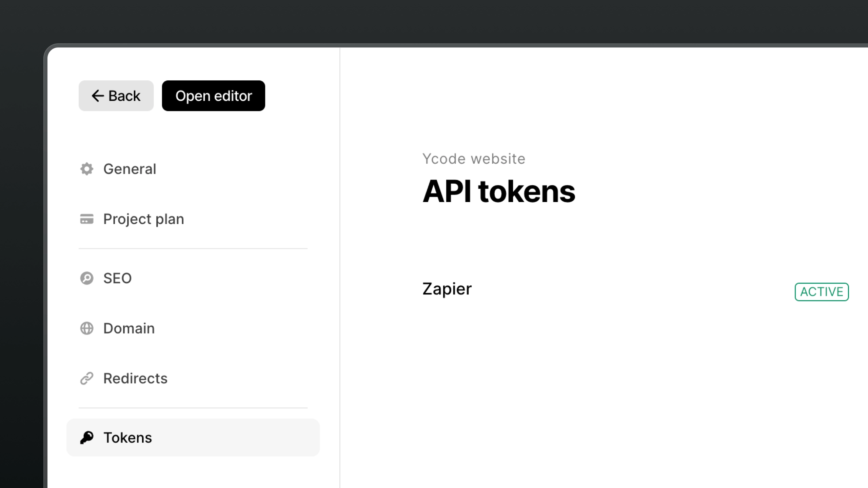This screenshot has width=868, height=488.
Task: Click the Ycode website label
Action: tap(473, 158)
